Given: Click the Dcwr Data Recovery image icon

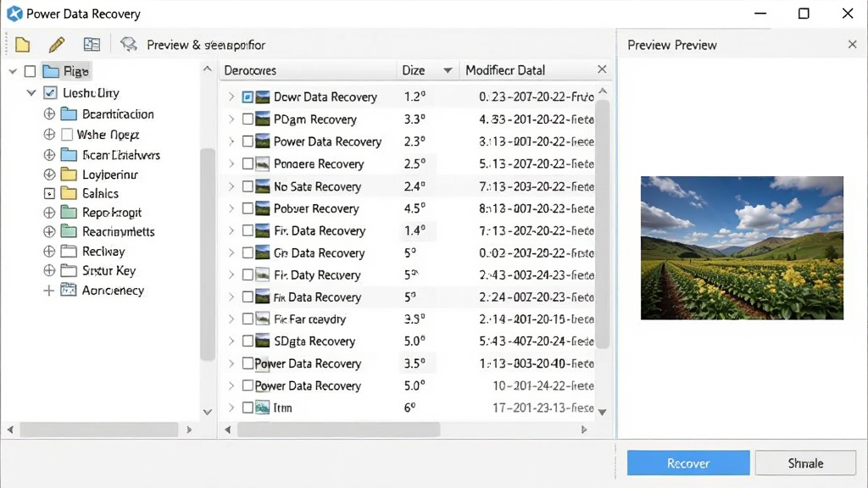Looking at the screenshot, I should [x=263, y=97].
